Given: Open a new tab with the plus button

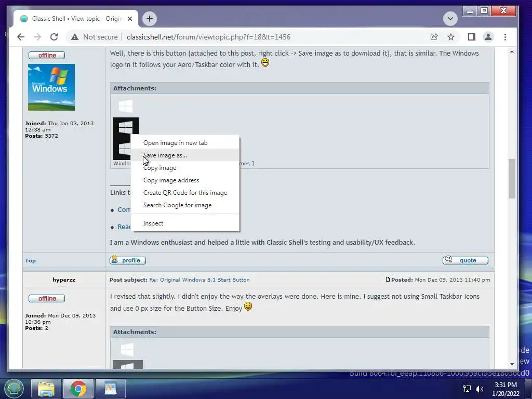Looking at the screenshot, I should click(150, 19).
